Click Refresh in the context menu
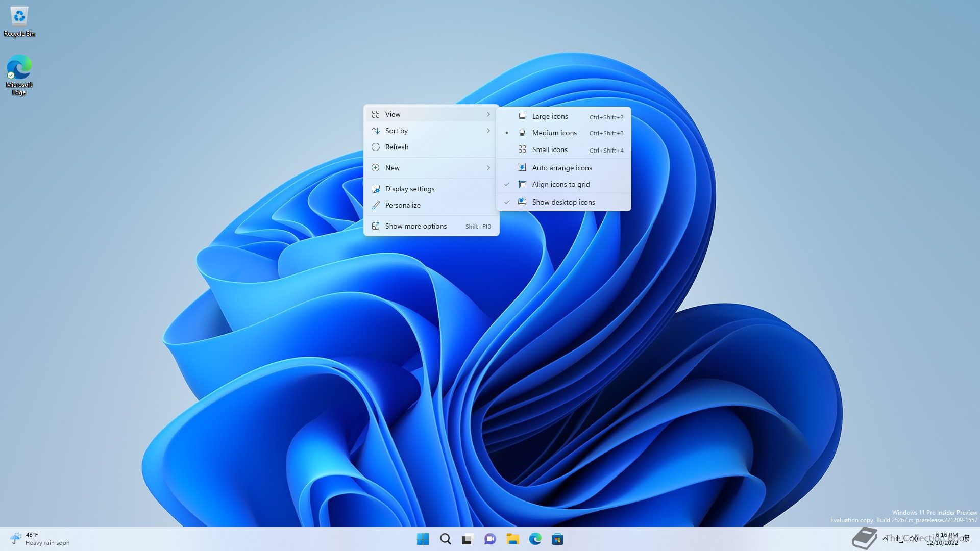 [397, 147]
